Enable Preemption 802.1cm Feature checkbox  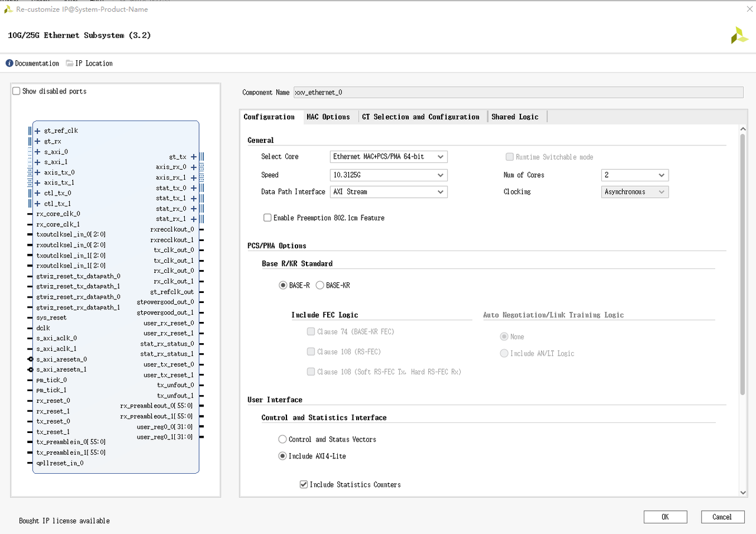(x=268, y=218)
